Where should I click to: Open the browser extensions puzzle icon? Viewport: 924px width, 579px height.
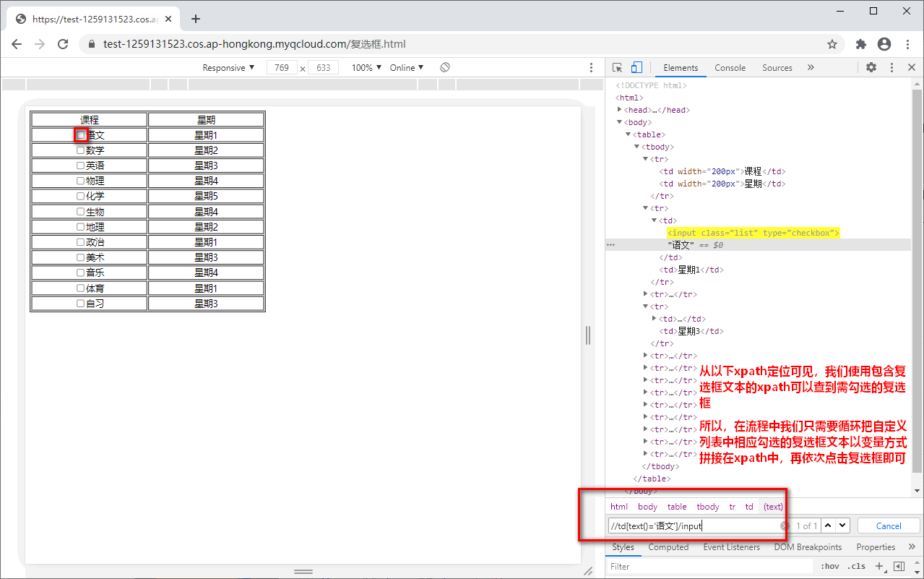(x=860, y=44)
